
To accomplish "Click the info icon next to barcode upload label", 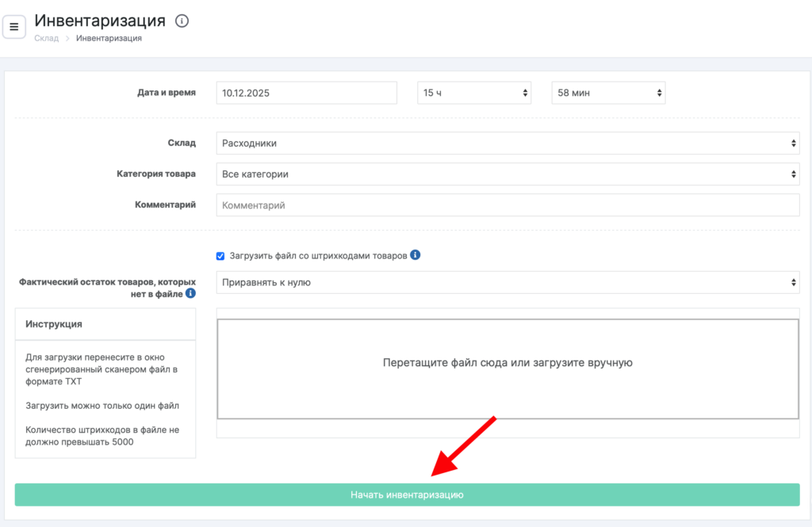I will click(x=415, y=255).
